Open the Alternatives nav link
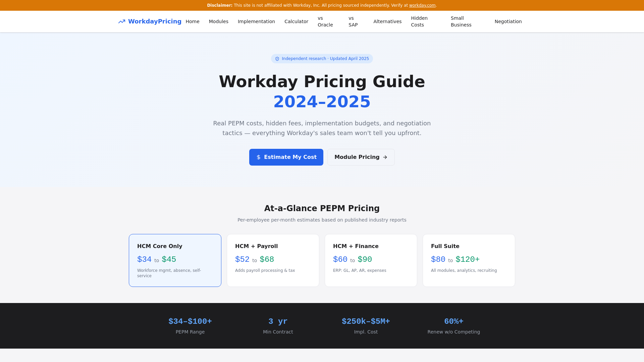This screenshot has height=362, width=644. tap(387, 21)
